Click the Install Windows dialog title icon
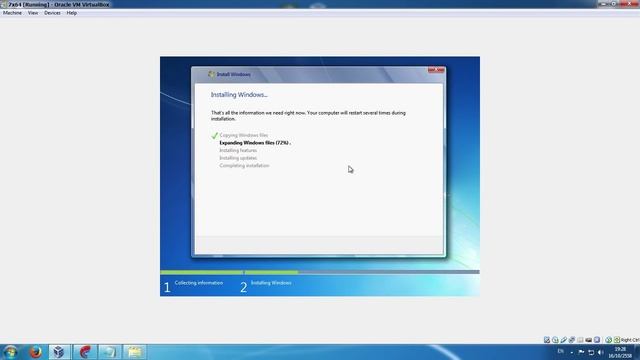 click(211, 74)
